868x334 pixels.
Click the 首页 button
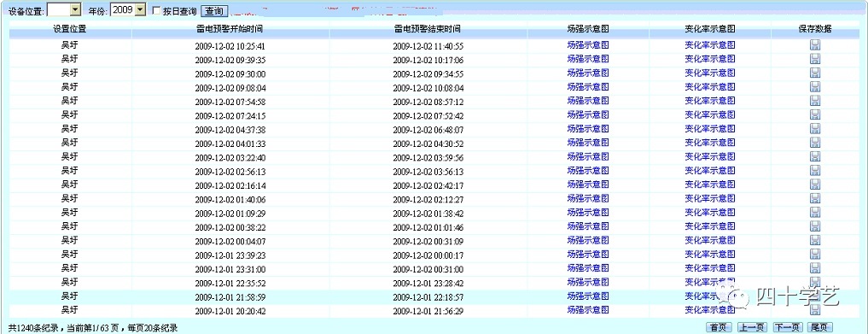point(719,327)
